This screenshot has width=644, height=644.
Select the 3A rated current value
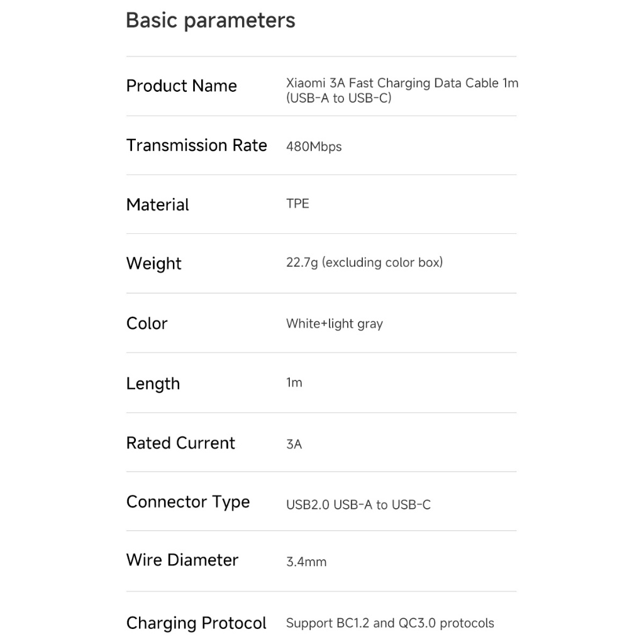pyautogui.click(x=294, y=444)
